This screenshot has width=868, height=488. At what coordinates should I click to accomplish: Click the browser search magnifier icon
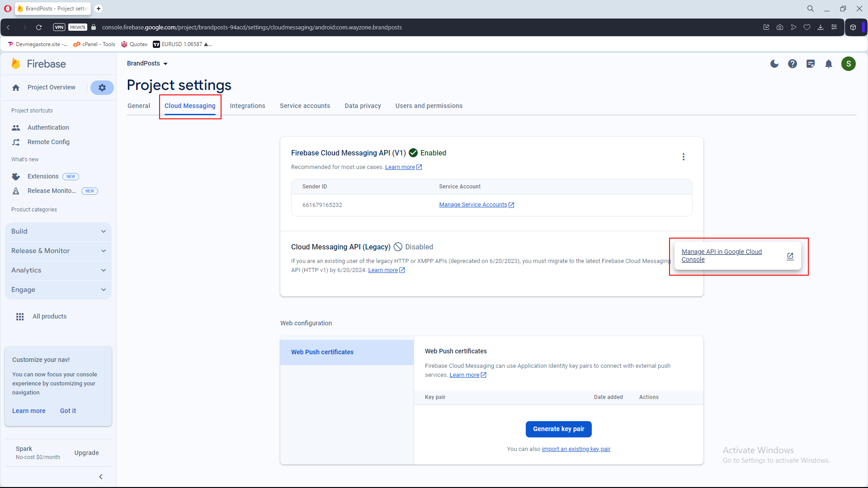tap(811, 9)
